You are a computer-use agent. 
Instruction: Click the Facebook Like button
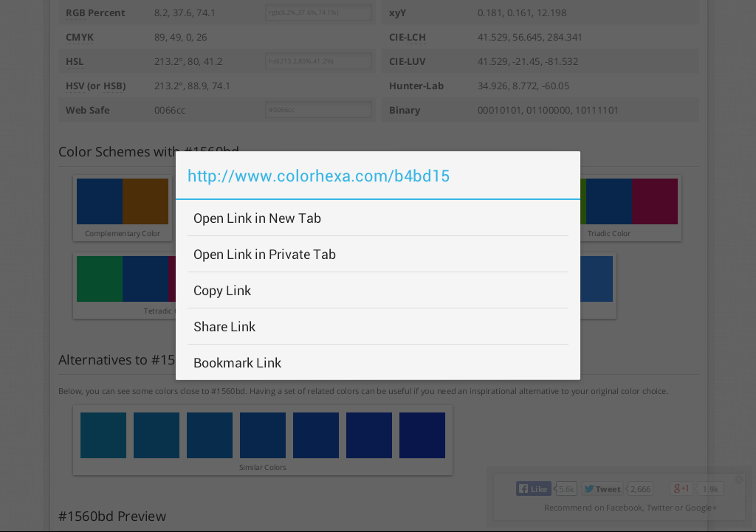533,488
